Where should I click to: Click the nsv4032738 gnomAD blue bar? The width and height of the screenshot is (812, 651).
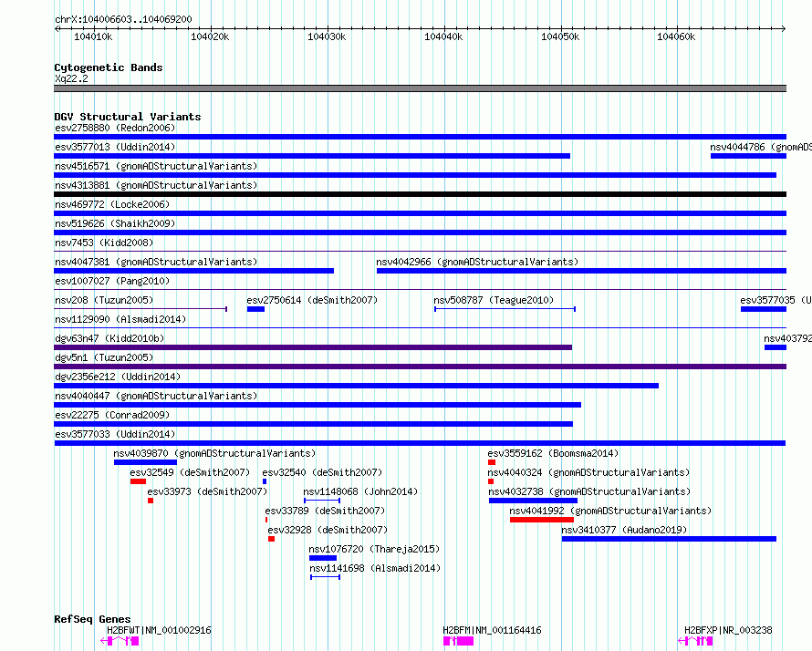[x=533, y=501]
